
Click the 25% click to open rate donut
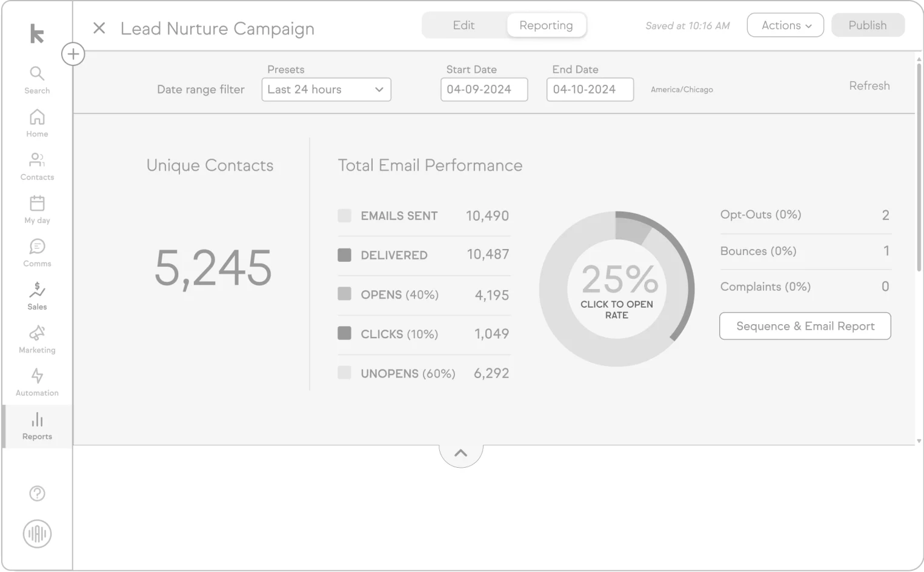pyautogui.click(x=617, y=289)
